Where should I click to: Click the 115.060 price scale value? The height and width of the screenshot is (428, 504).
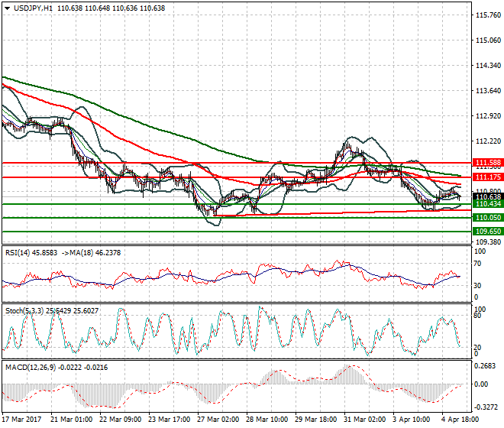tap(488, 41)
